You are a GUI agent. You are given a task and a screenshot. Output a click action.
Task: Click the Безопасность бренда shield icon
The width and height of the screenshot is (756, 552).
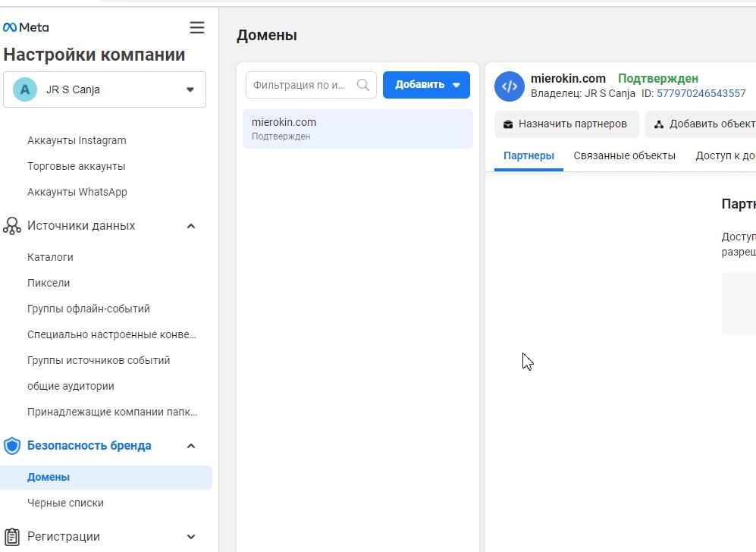[x=12, y=446]
